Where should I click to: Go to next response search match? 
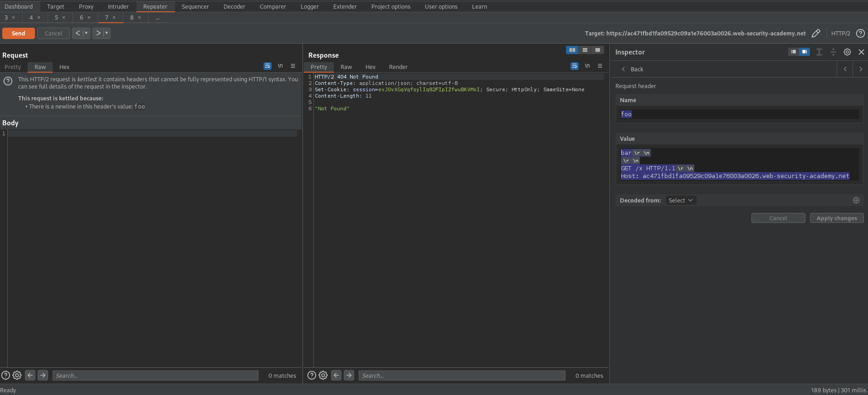349,375
